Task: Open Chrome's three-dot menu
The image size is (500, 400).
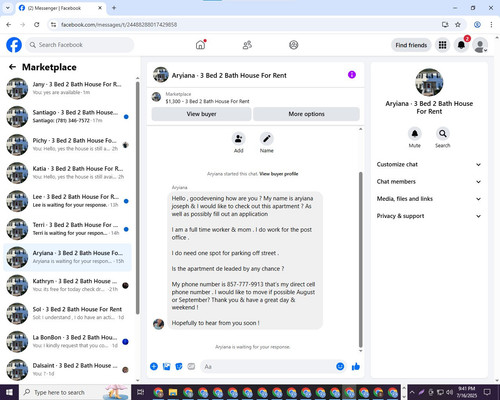Action: coord(491,24)
